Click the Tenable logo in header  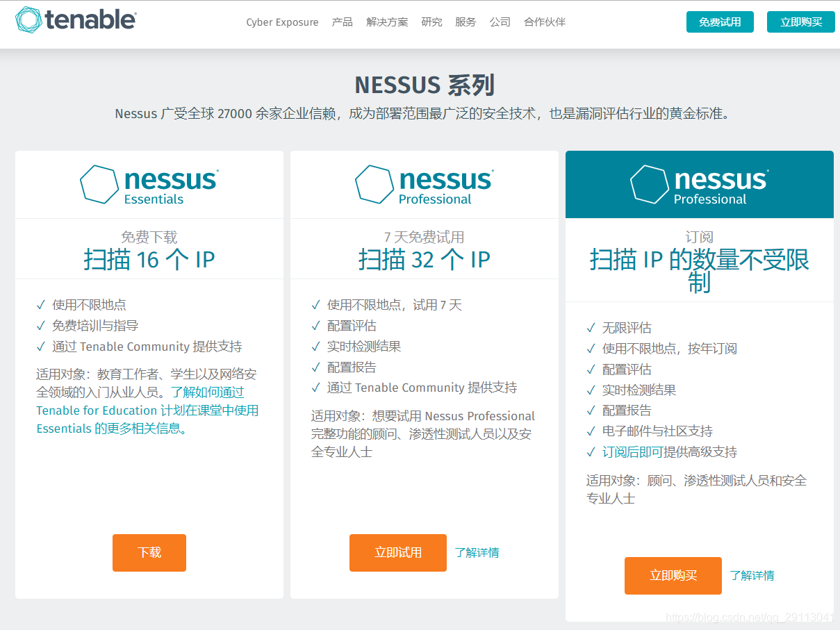tap(76, 20)
